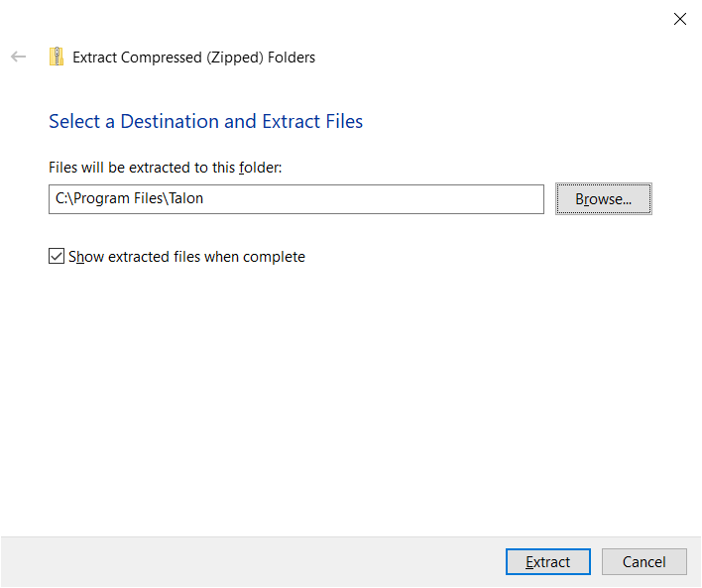Close the extraction wizard with the X

pos(679,19)
